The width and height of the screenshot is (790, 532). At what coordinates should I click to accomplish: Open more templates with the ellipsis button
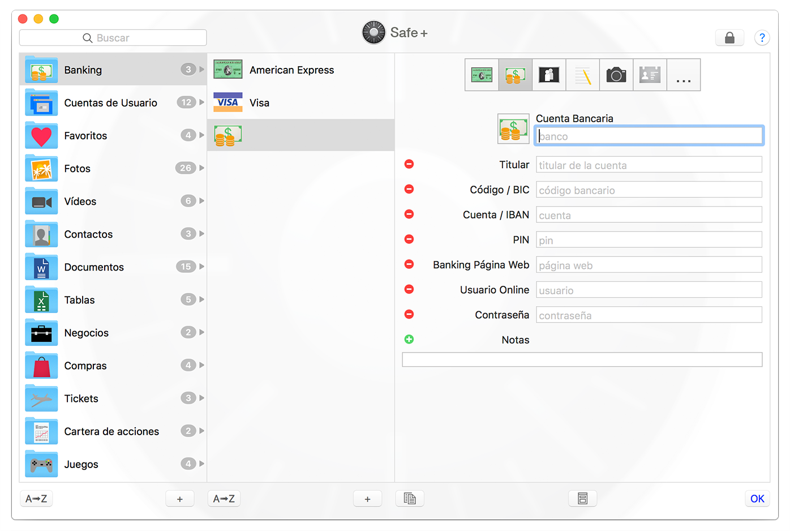tap(684, 75)
